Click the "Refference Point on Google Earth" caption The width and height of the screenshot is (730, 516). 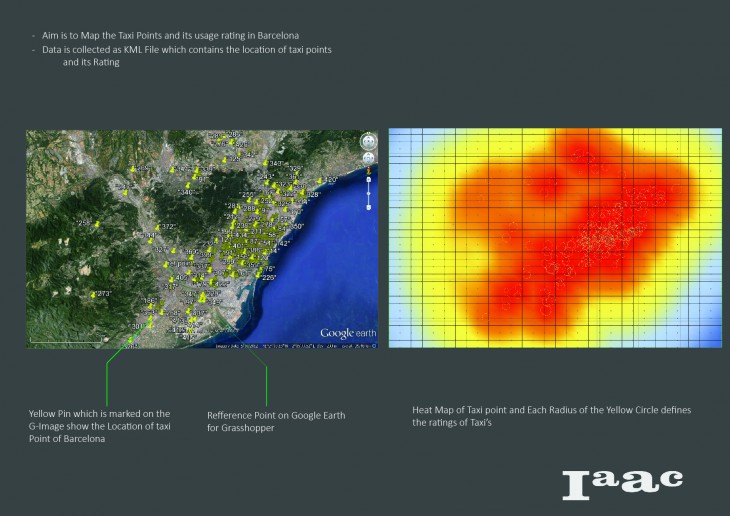tap(267, 421)
